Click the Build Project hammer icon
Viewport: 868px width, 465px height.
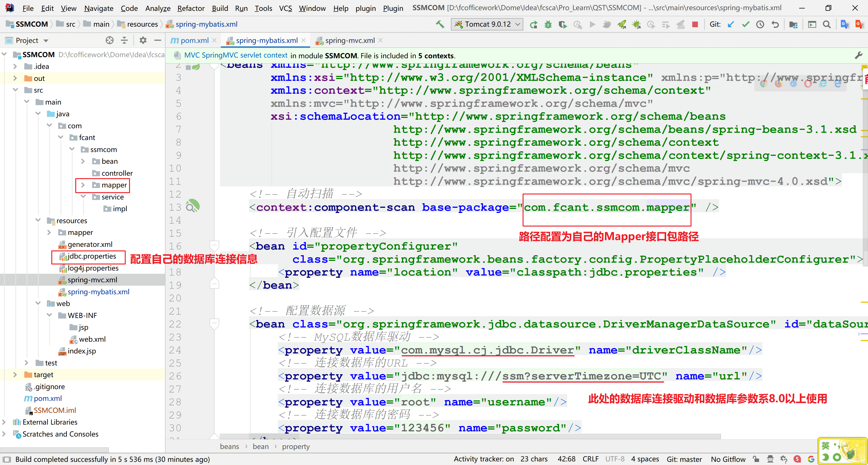click(x=440, y=24)
